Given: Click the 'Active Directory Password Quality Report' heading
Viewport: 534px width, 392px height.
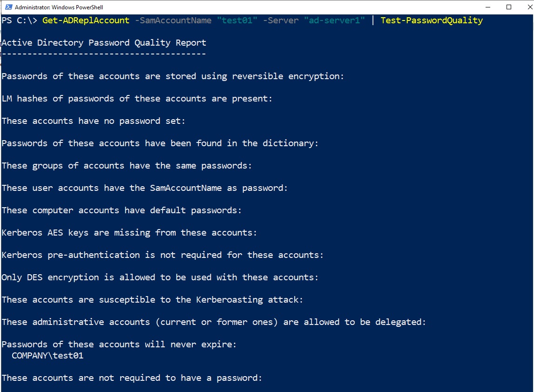Looking at the screenshot, I should [104, 43].
